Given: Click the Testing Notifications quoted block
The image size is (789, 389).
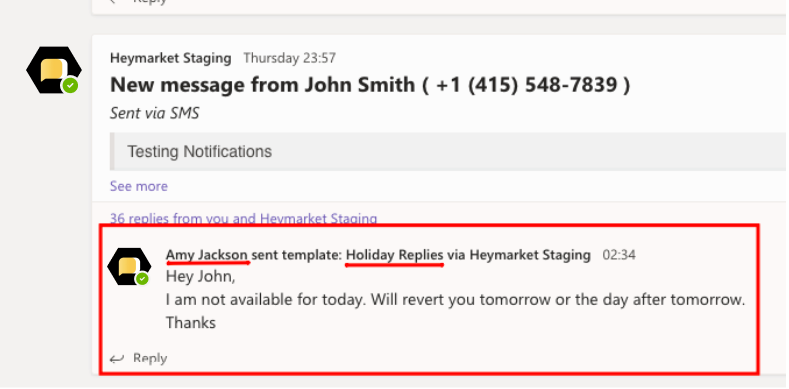Looking at the screenshot, I should (448, 151).
